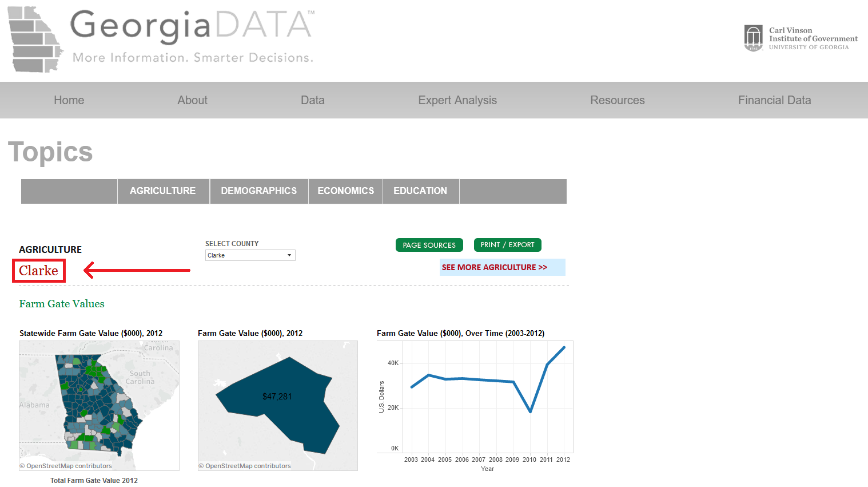Open the Financial Data navigation item

[x=775, y=100]
